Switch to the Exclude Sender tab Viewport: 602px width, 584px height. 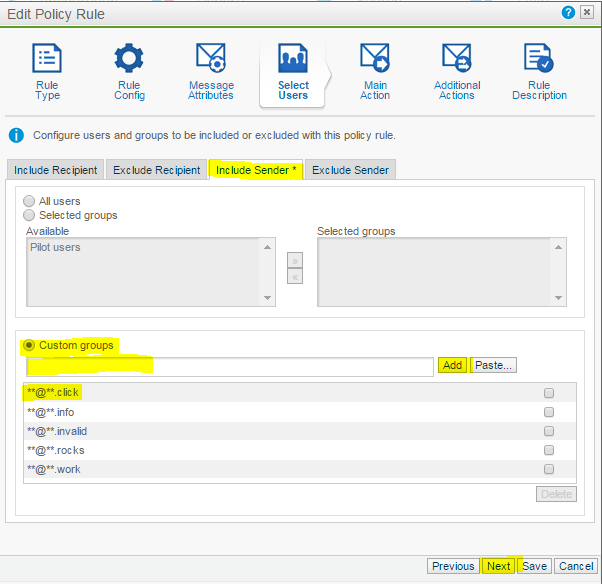point(350,170)
